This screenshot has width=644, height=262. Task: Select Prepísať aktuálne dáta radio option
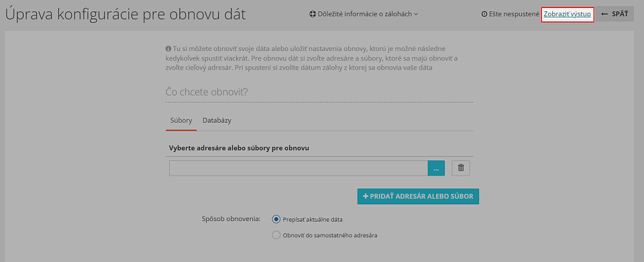coord(276,219)
